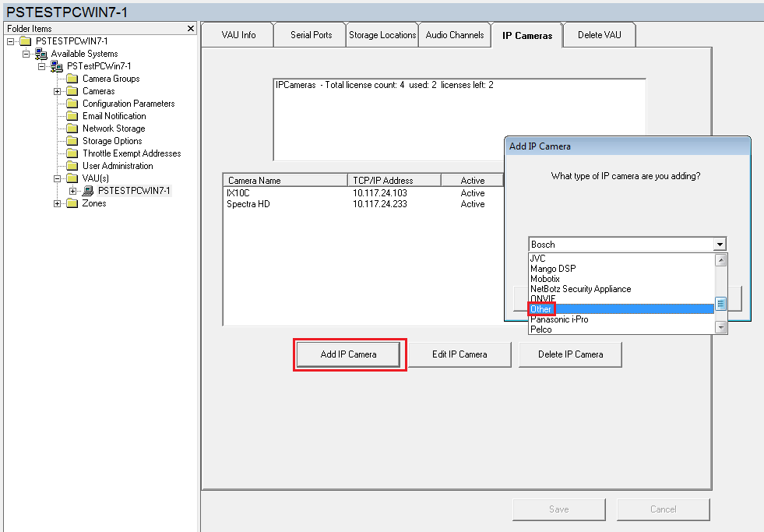Select Other in camera type list
The height and width of the screenshot is (532, 764).
coord(541,309)
